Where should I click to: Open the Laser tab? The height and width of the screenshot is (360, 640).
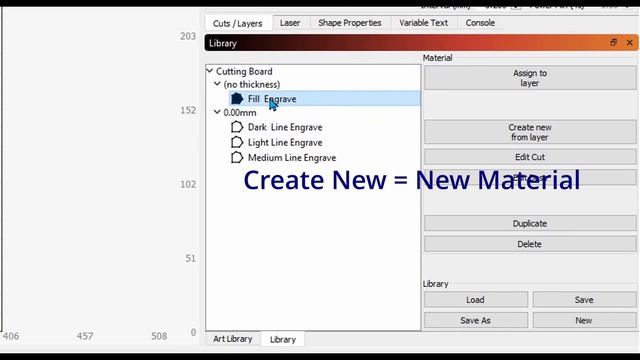290,23
